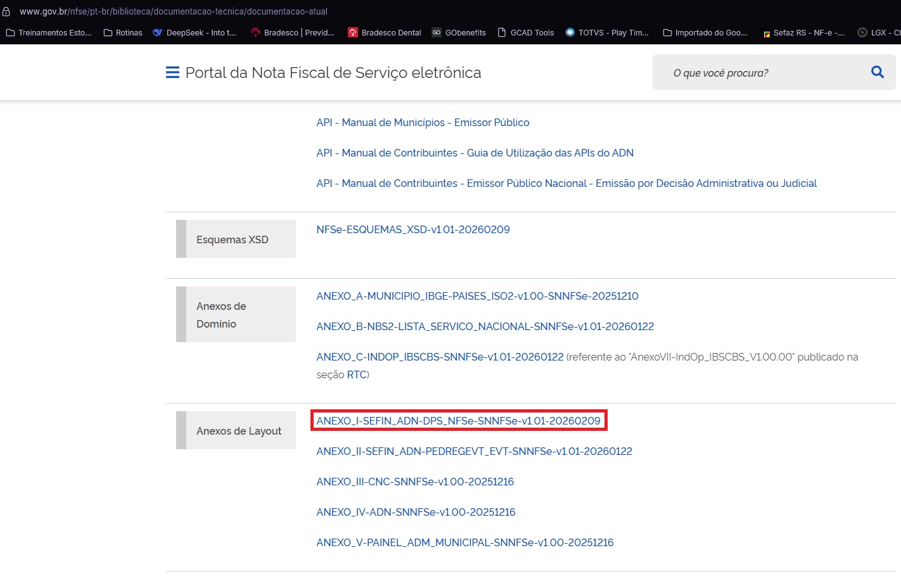Screen dimensions: 901x588
Task: Download NFSe-ESQUEMAS_XSD-v1.01-20260209
Action: click(x=413, y=230)
